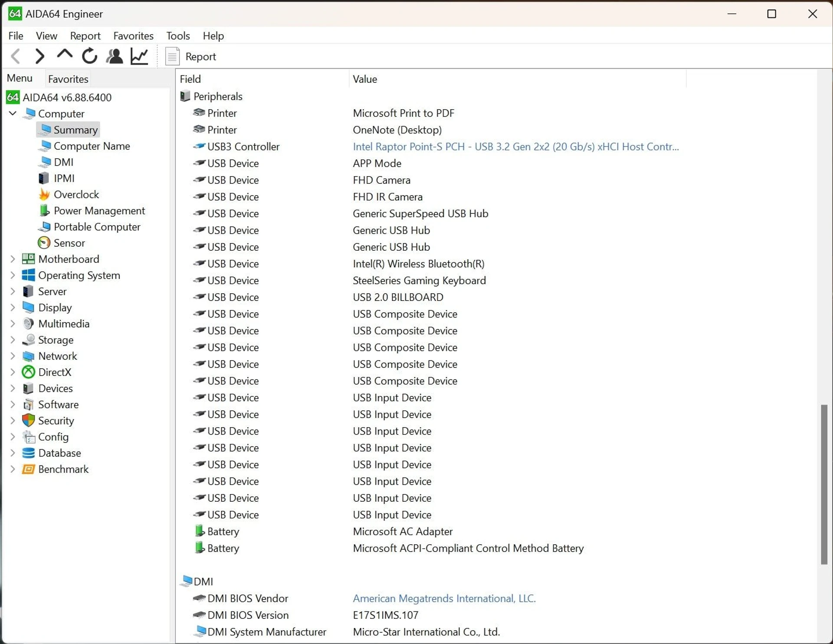The height and width of the screenshot is (644, 833).
Task: Open the Intel Raptor Point-S PCH USB link
Action: [x=516, y=147]
